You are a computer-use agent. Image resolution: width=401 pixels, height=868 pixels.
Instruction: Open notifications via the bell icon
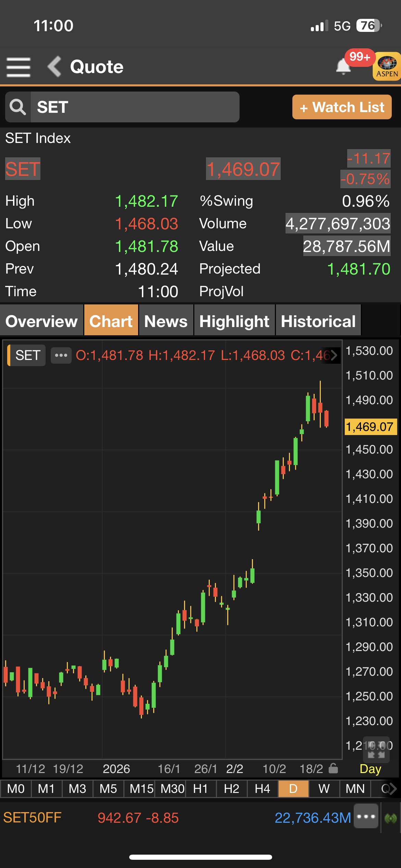pyautogui.click(x=343, y=66)
